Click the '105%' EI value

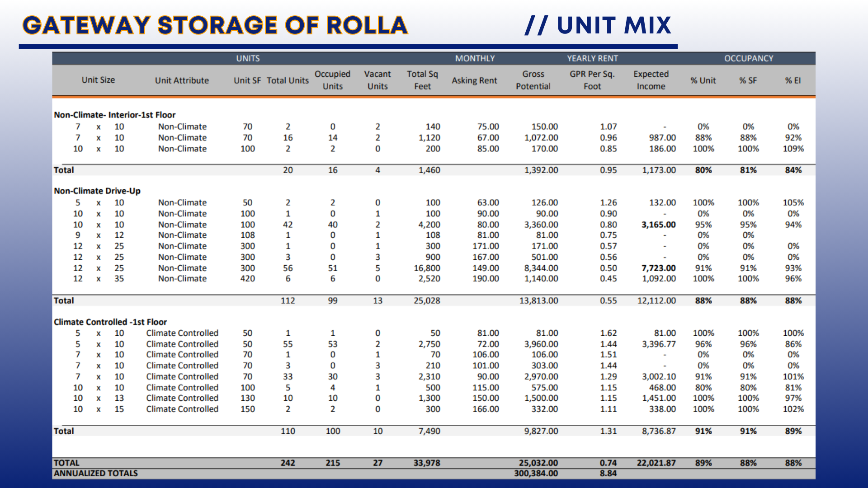793,202
